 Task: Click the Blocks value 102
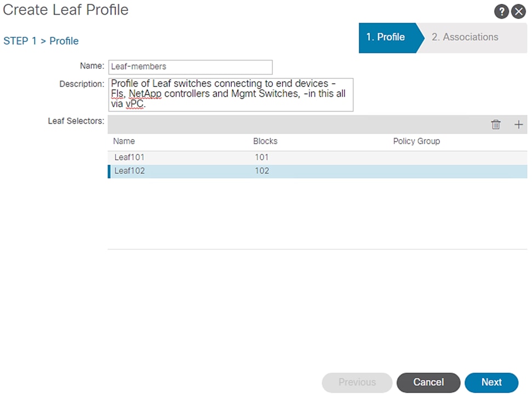tap(262, 171)
